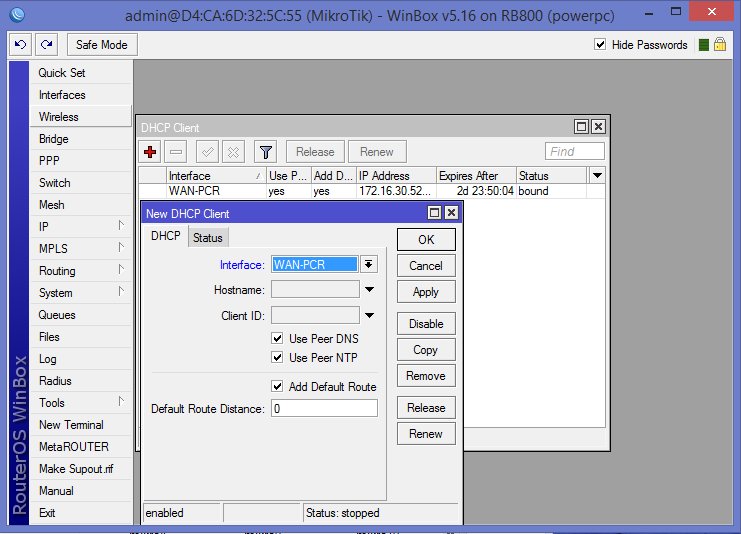Click the minus Remove icon in toolbar
Image resolution: width=741 pixels, height=534 pixels.
point(176,152)
